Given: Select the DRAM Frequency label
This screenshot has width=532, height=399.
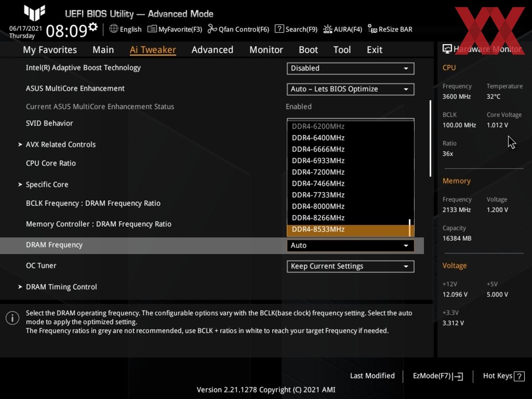Looking at the screenshot, I should click(54, 244).
